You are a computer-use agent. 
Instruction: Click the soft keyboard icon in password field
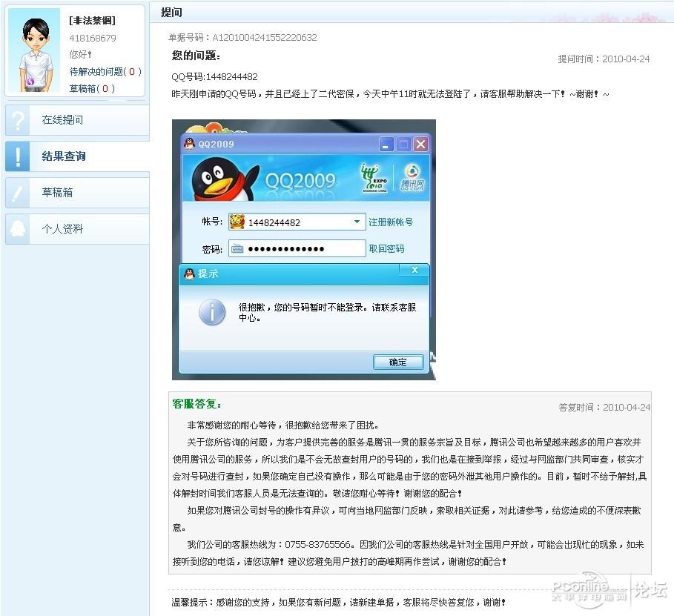[x=237, y=249]
